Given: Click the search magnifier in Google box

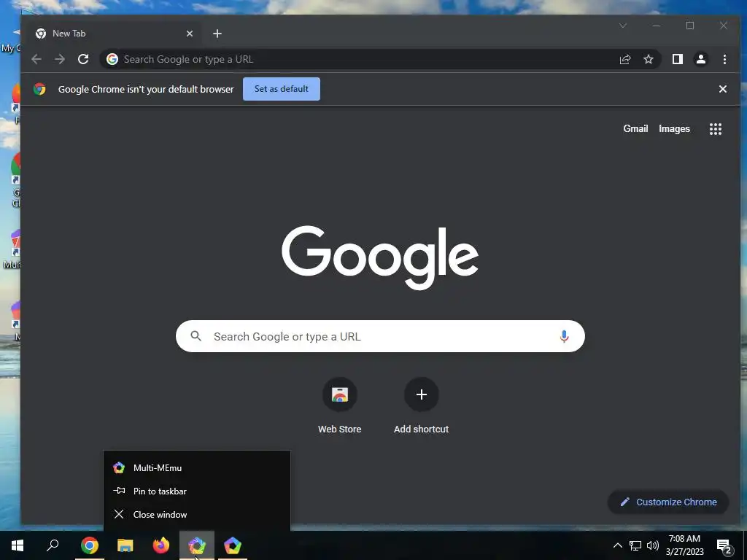Looking at the screenshot, I should point(196,335).
